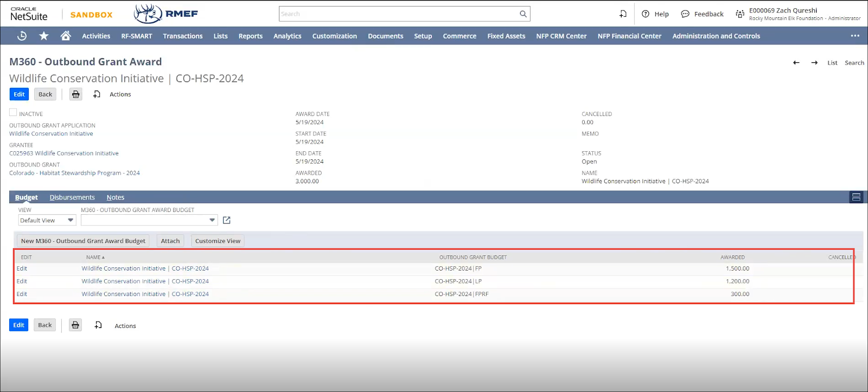Open the Transactions menu
This screenshot has width=868, height=392.
[182, 36]
